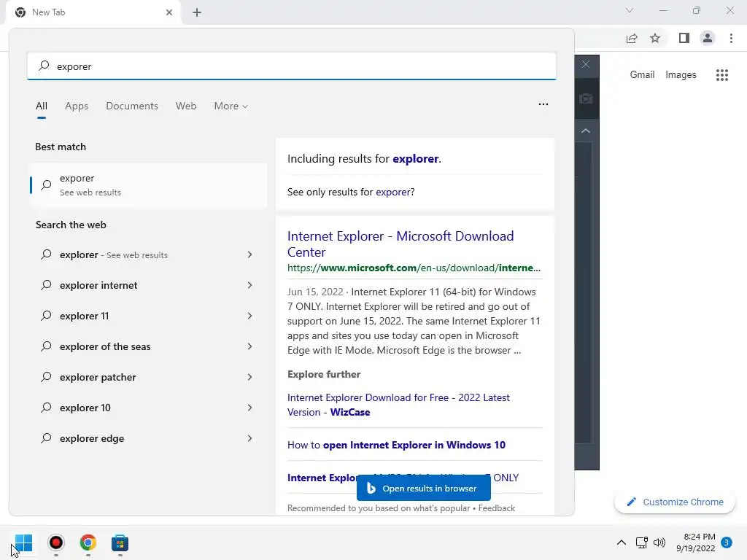Collapse the dark panel with up chevron
This screenshot has width=747, height=560.
[x=586, y=131]
